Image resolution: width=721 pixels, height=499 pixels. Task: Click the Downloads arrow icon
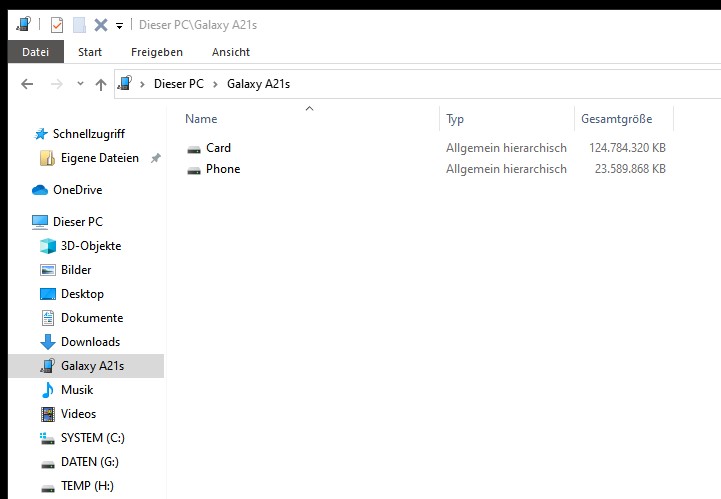point(48,342)
